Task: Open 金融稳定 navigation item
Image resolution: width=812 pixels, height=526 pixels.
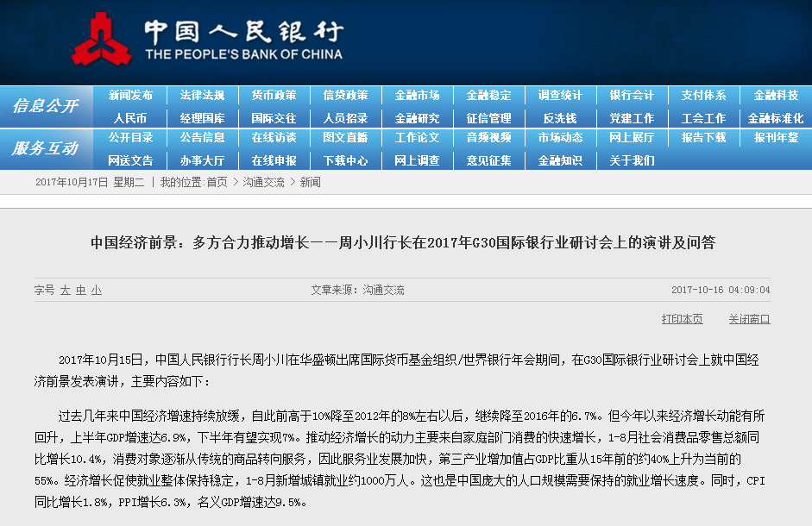Action: coord(488,95)
